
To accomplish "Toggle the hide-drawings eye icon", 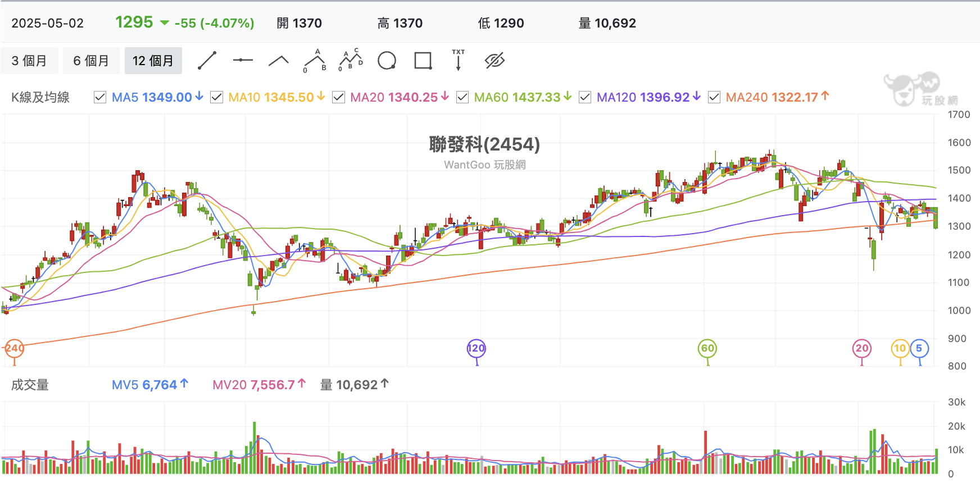I will pyautogui.click(x=494, y=61).
